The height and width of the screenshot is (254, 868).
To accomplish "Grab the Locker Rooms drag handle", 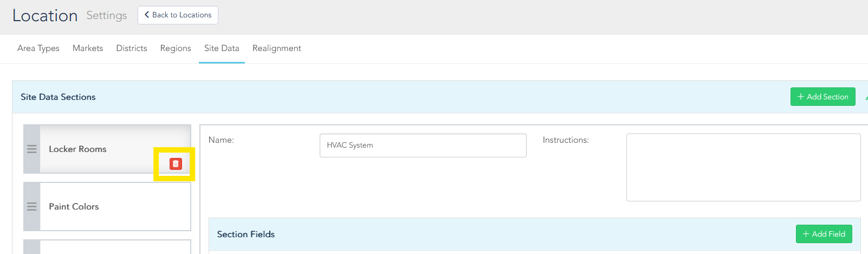I will pos(32,149).
